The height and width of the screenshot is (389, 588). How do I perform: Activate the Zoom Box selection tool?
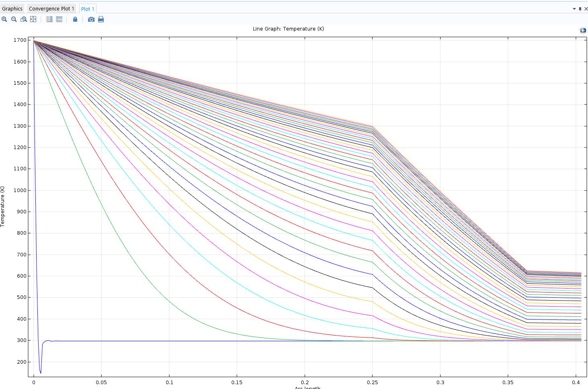point(24,19)
